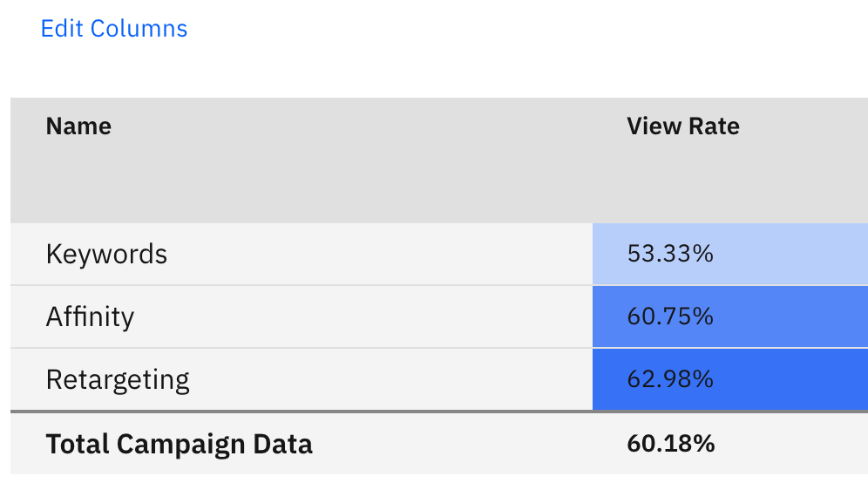The width and height of the screenshot is (868, 490).
Task: Click the dark blue 62.98% cell
Action: [730, 379]
